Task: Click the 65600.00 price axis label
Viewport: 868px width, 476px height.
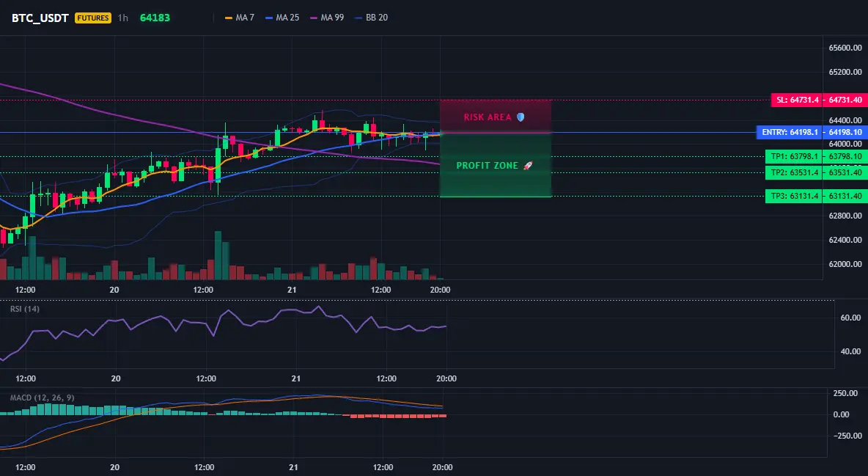Action: point(845,48)
